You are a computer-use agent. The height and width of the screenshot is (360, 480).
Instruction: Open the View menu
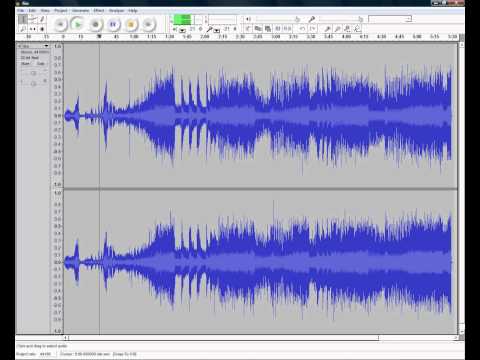tap(45, 11)
